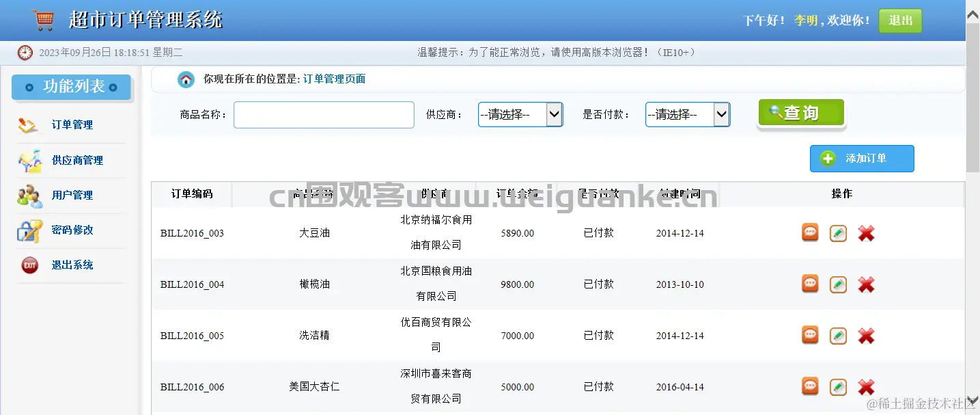Click the amount 9800.00
The height and width of the screenshot is (415, 980).
click(518, 284)
